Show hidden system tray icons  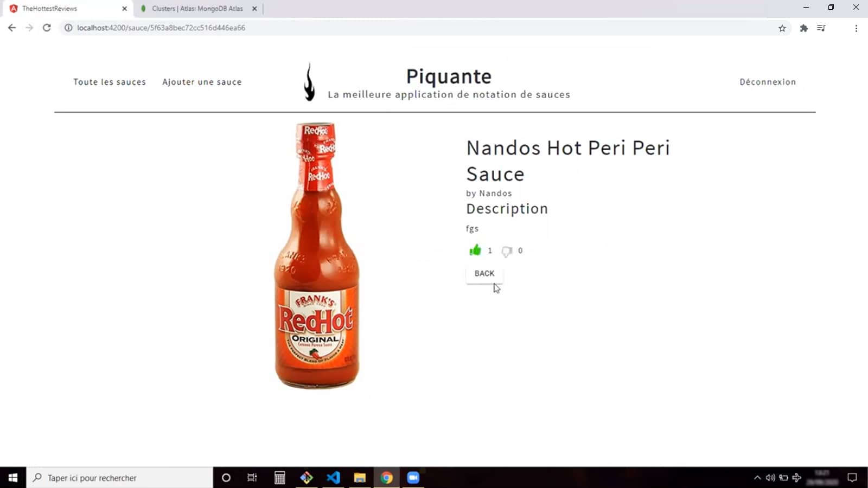757,478
